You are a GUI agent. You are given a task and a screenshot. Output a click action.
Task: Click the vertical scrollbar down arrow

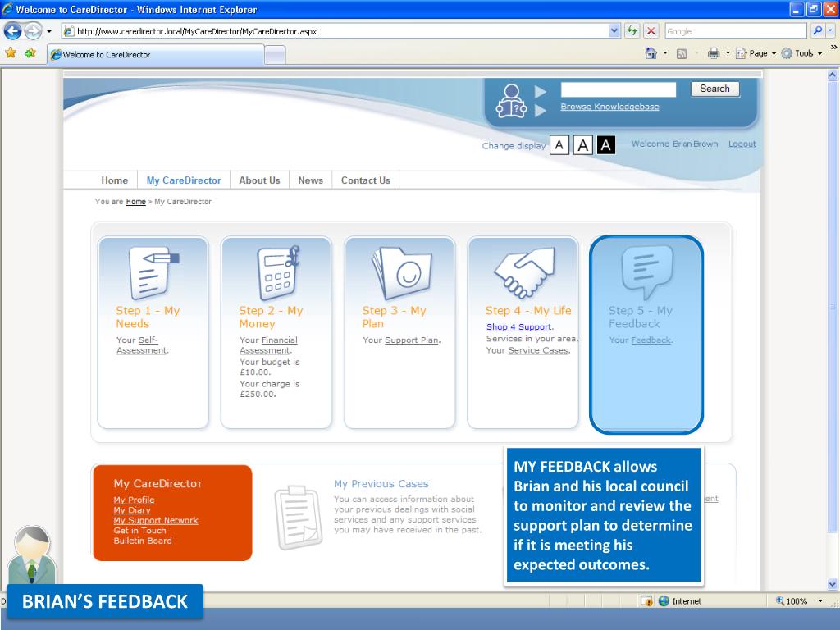coord(832,584)
